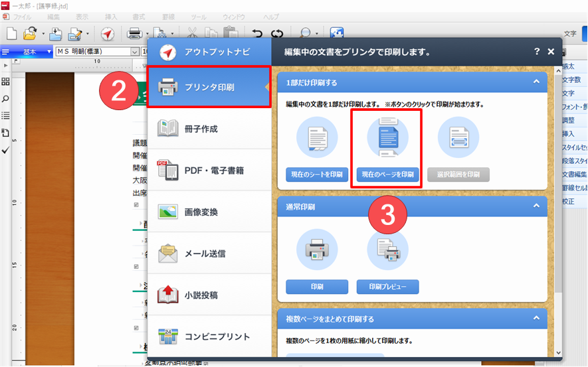The image size is (588, 367).
Task: Click the checkmark icon in left sidebar
Action: click(5, 150)
